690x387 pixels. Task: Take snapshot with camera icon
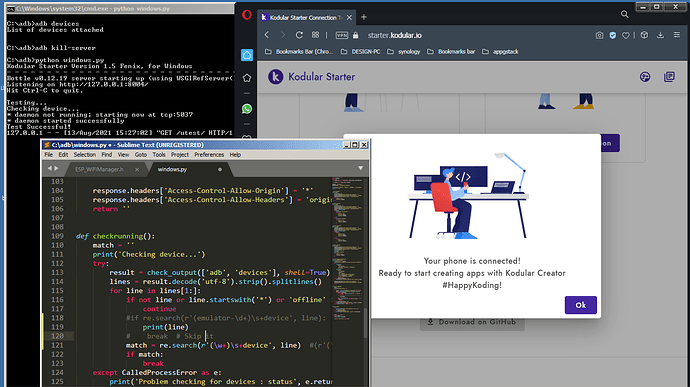coord(599,35)
